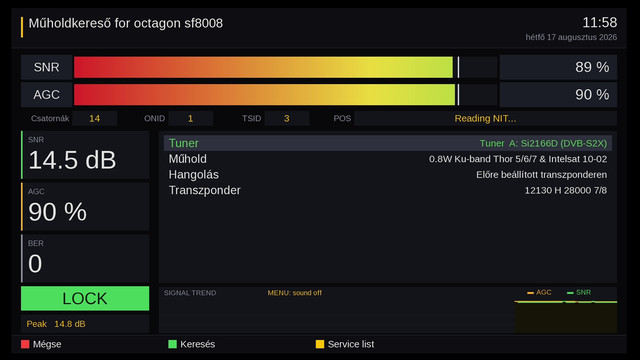Click the AGC label beside second bar
Screen dimensions: 640x360
coord(47,94)
